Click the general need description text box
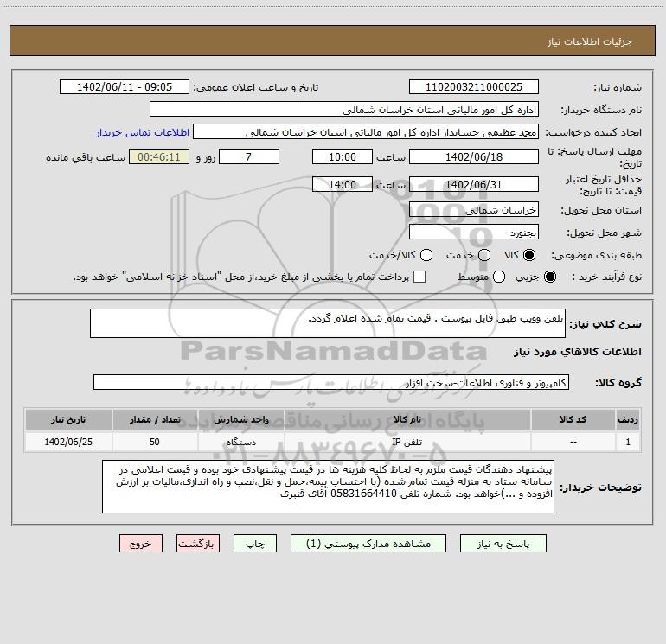The height and width of the screenshot is (644, 666). coord(328,323)
